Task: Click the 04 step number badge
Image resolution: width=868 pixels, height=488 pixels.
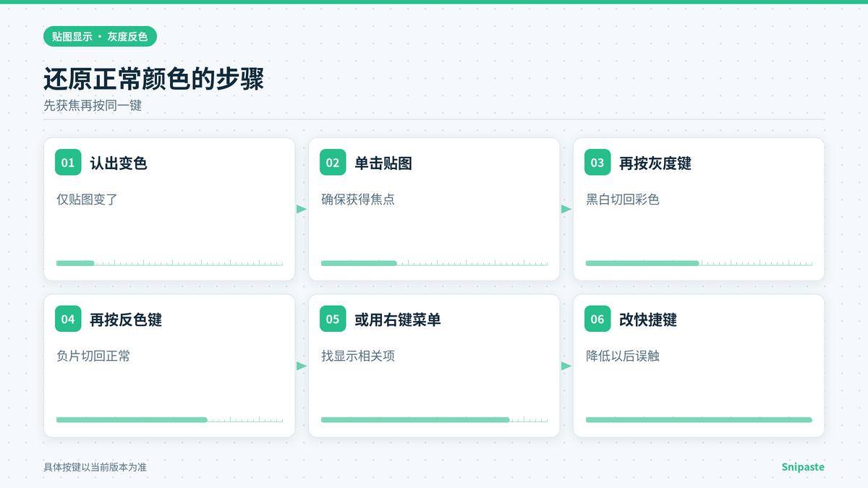Action: pos(68,319)
